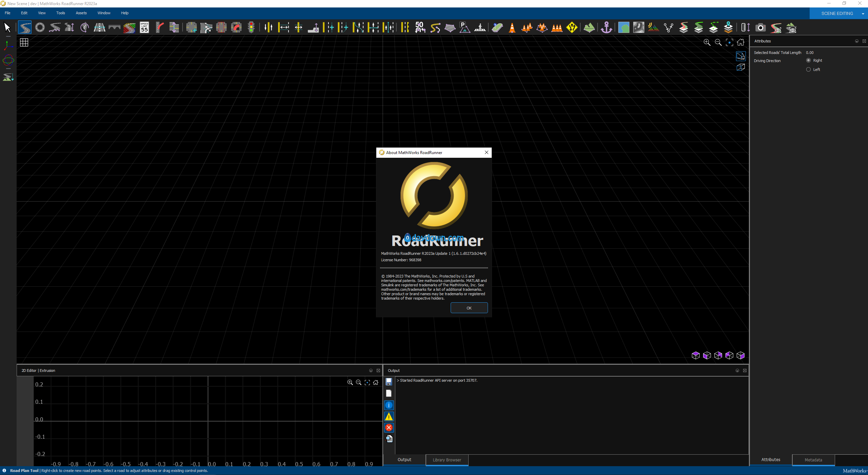Undock the 2D Editor panel
This screenshot has width=868, height=475.
coord(378,370)
